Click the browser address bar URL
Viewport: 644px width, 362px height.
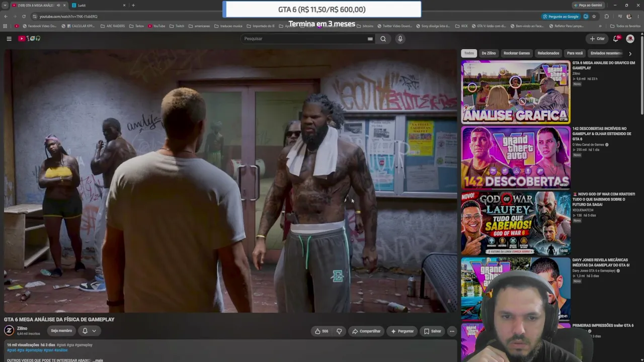click(68, 17)
